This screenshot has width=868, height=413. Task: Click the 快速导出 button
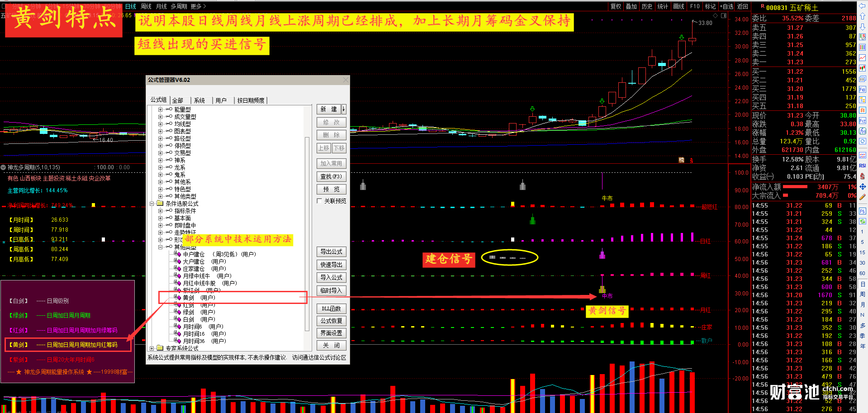tap(332, 265)
